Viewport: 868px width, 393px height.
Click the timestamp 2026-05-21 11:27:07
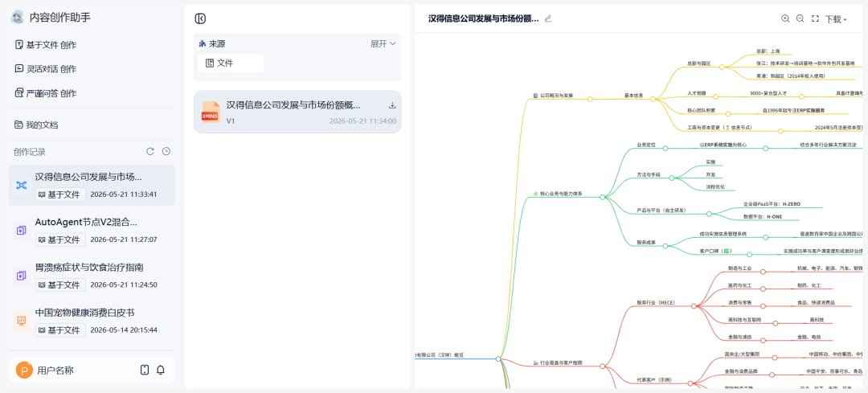click(124, 239)
